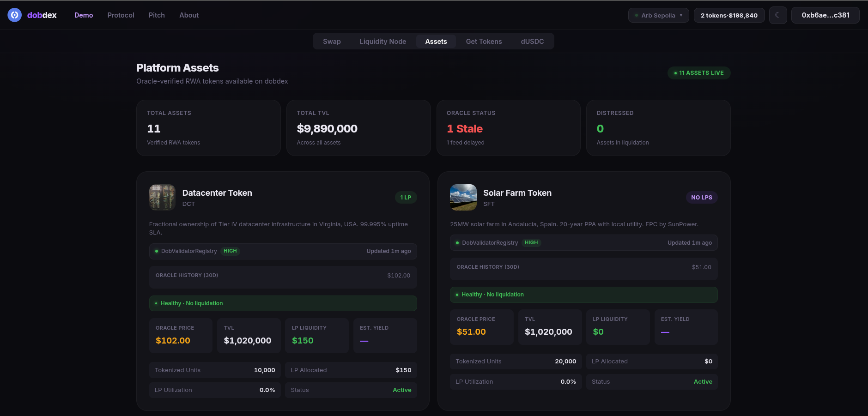Select the Get Tokens tab
The height and width of the screenshot is (416, 868).
(x=484, y=42)
